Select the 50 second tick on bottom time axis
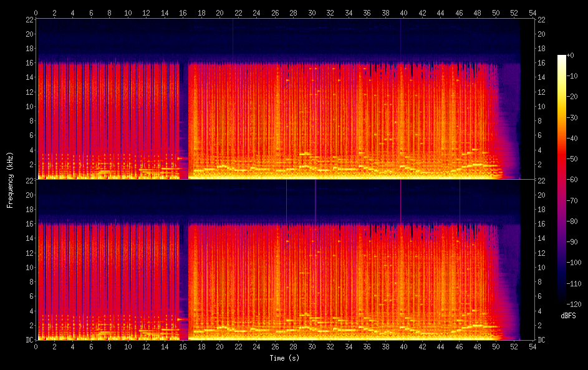Viewport: 588px width, 370px height. tap(496, 346)
